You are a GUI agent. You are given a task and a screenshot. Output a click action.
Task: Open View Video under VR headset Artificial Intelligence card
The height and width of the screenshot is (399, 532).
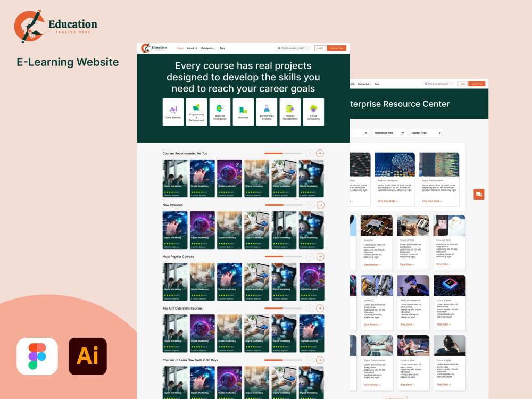(x=407, y=325)
